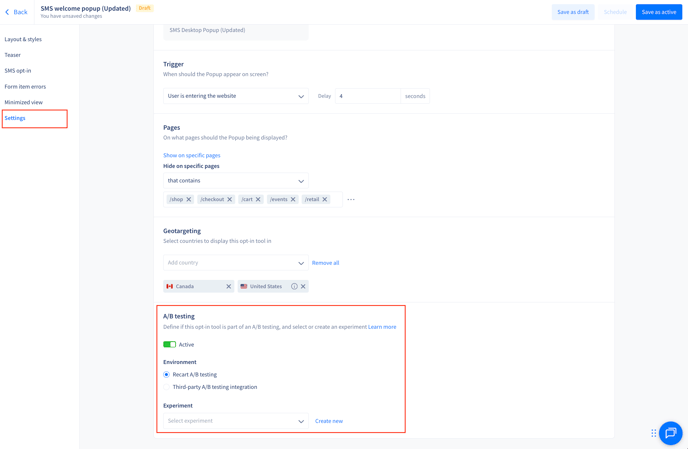688x449 pixels.
Task: Click the Save as active button
Action: pyautogui.click(x=658, y=12)
